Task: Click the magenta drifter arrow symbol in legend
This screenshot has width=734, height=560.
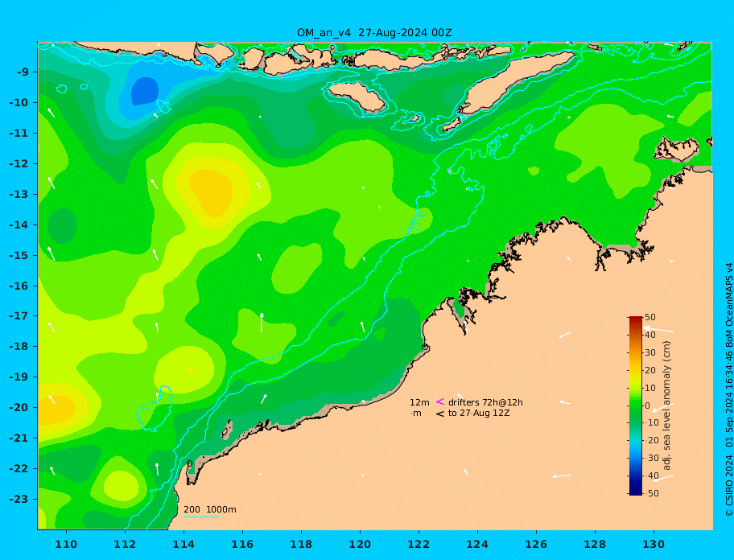Action: 440,401
